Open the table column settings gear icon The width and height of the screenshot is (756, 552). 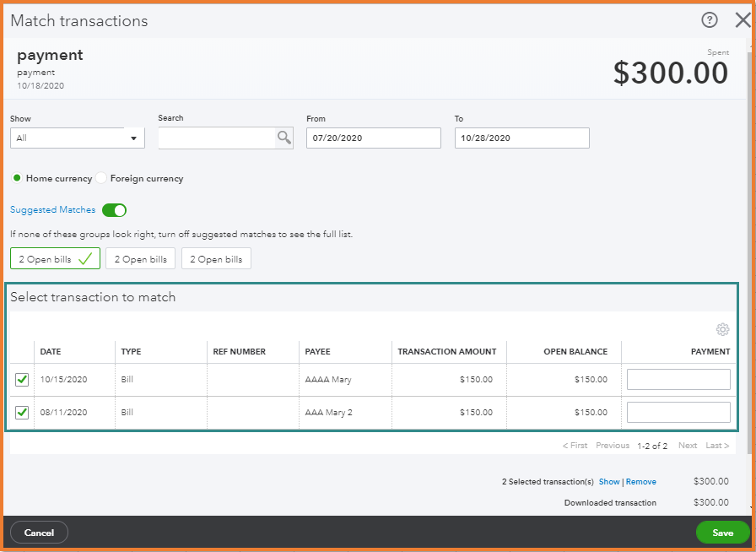[722, 329]
